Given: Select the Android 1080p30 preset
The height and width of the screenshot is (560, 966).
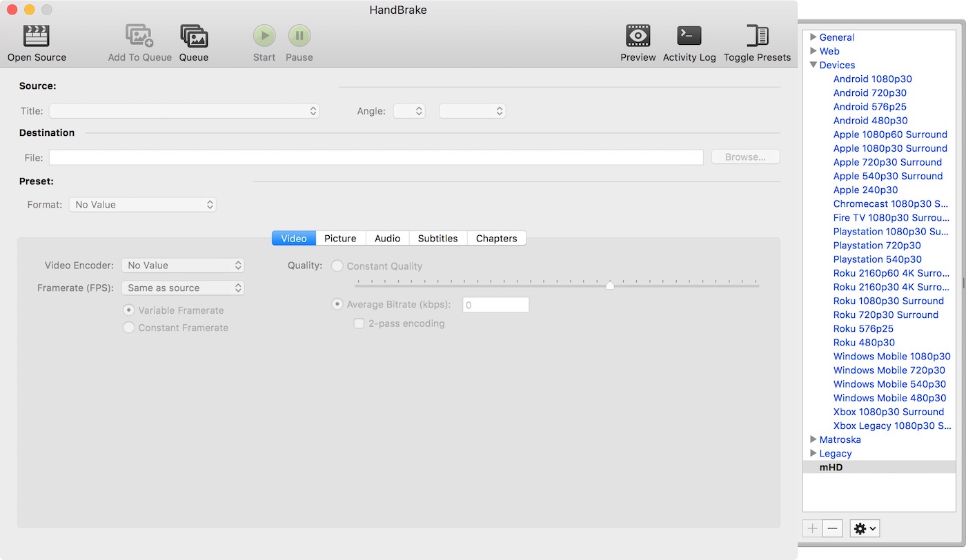Looking at the screenshot, I should click(872, 79).
